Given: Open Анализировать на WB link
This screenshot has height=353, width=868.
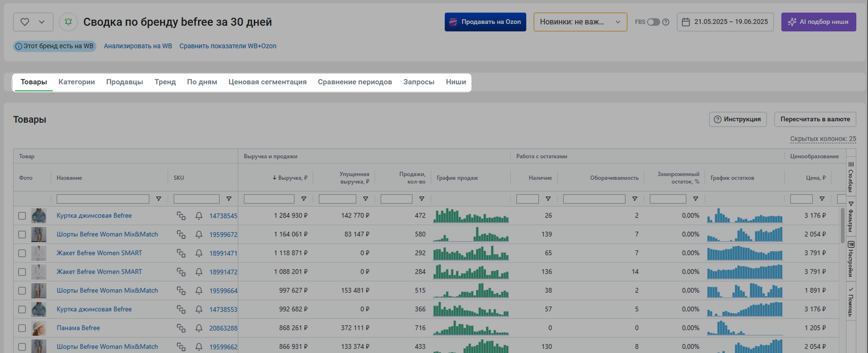Looking at the screenshot, I should point(138,46).
